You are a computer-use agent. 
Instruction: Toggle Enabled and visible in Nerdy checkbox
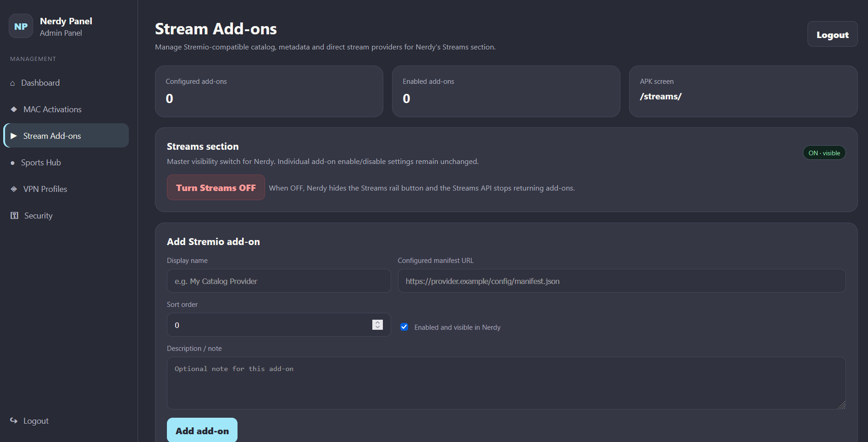point(404,327)
